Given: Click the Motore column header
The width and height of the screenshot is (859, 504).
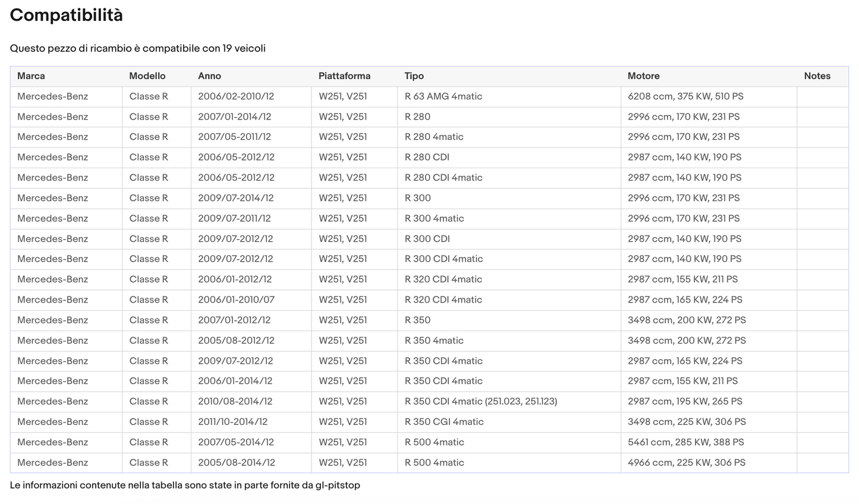Looking at the screenshot, I should pos(643,76).
